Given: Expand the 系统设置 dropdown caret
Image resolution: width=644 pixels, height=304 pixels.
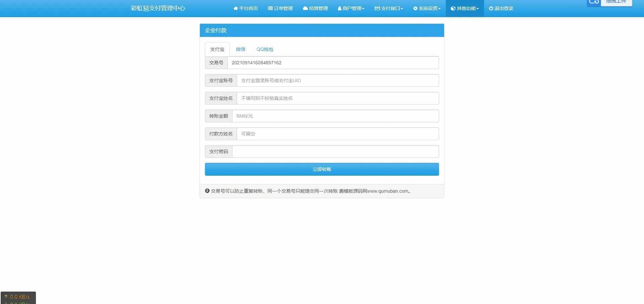Looking at the screenshot, I should 439,9.
